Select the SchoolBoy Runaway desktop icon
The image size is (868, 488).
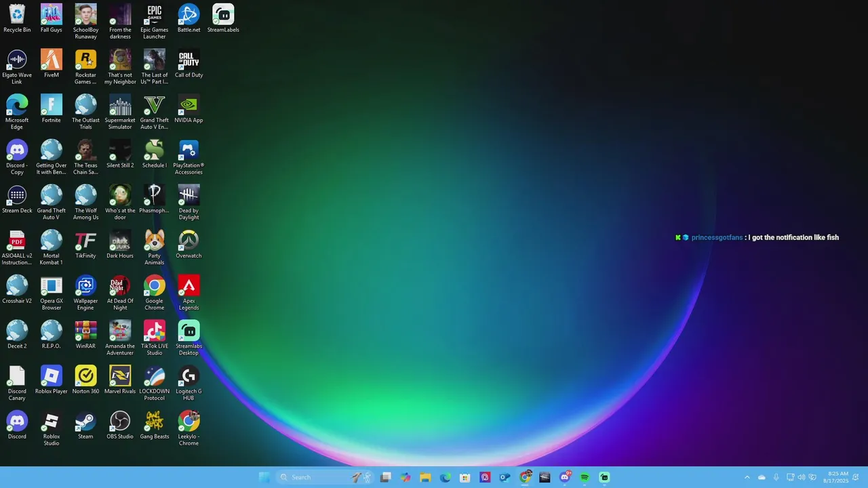click(x=85, y=22)
